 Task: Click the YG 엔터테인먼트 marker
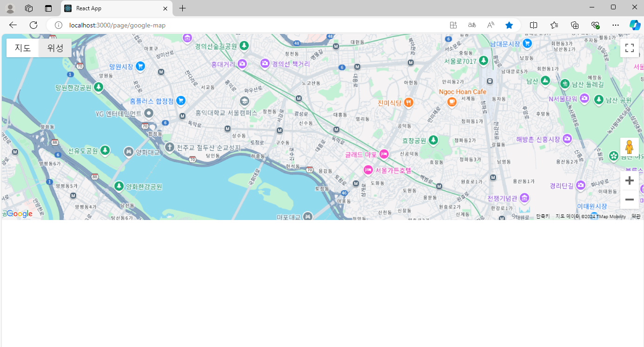[x=149, y=113]
